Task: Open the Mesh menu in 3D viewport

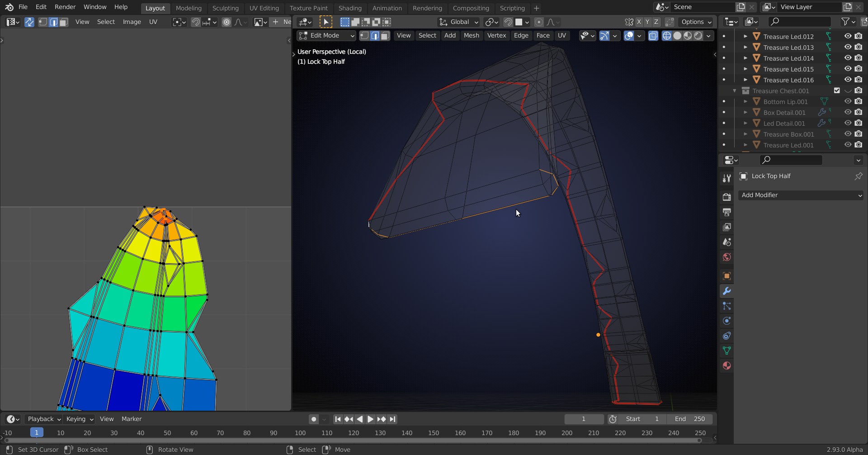Action: [471, 36]
